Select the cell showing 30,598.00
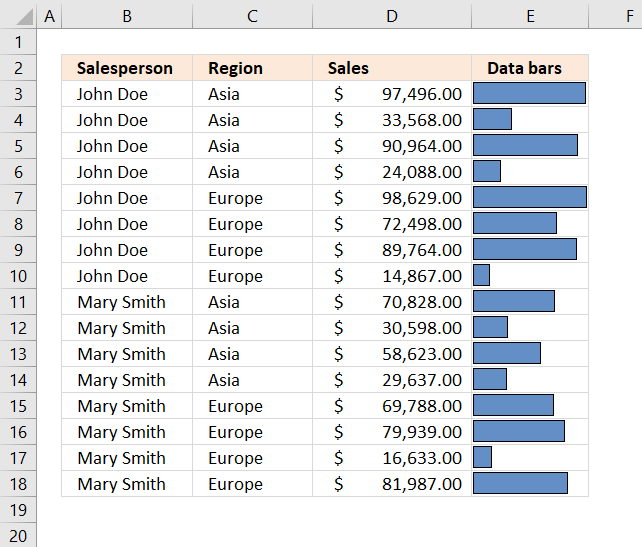The width and height of the screenshot is (642, 547). (x=392, y=328)
